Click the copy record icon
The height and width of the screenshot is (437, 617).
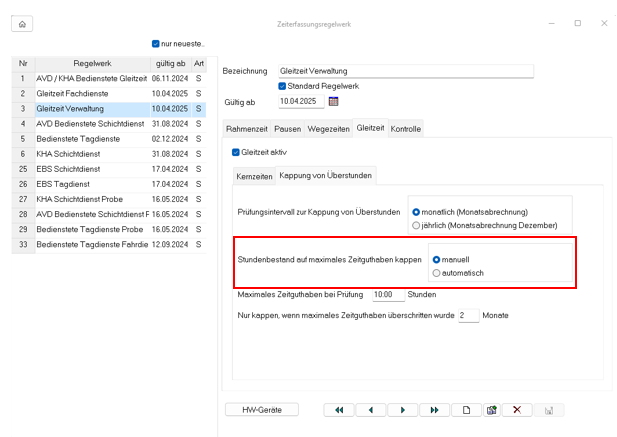pyautogui.click(x=491, y=410)
